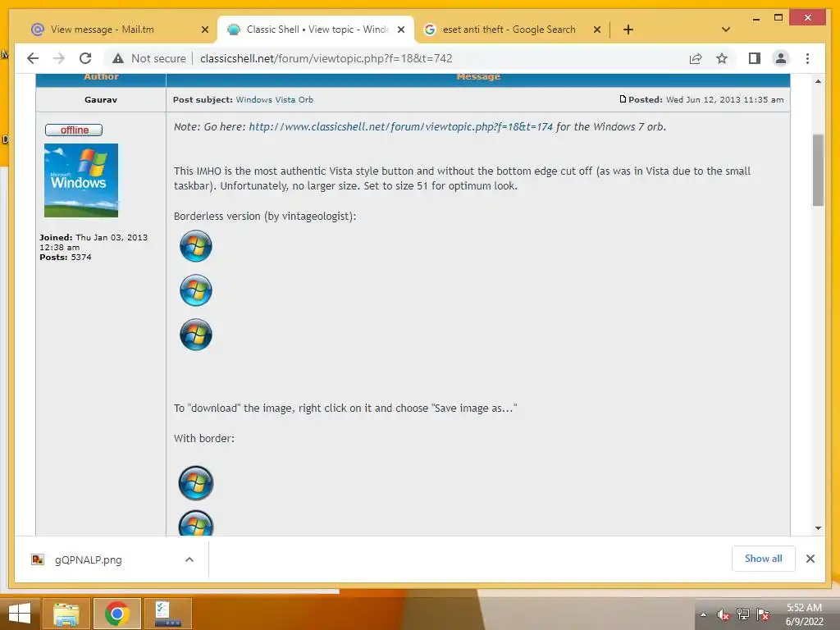Open a new tab with plus button

(x=628, y=30)
